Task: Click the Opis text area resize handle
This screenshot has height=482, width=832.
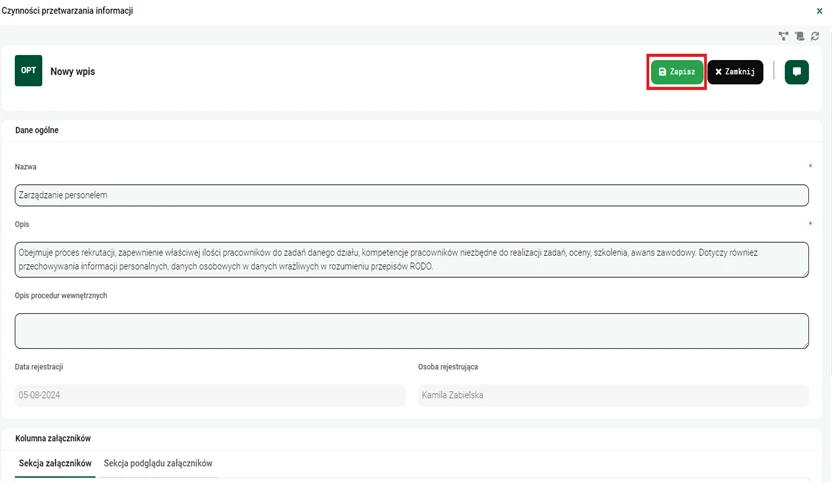Action: click(x=804, y=273)
